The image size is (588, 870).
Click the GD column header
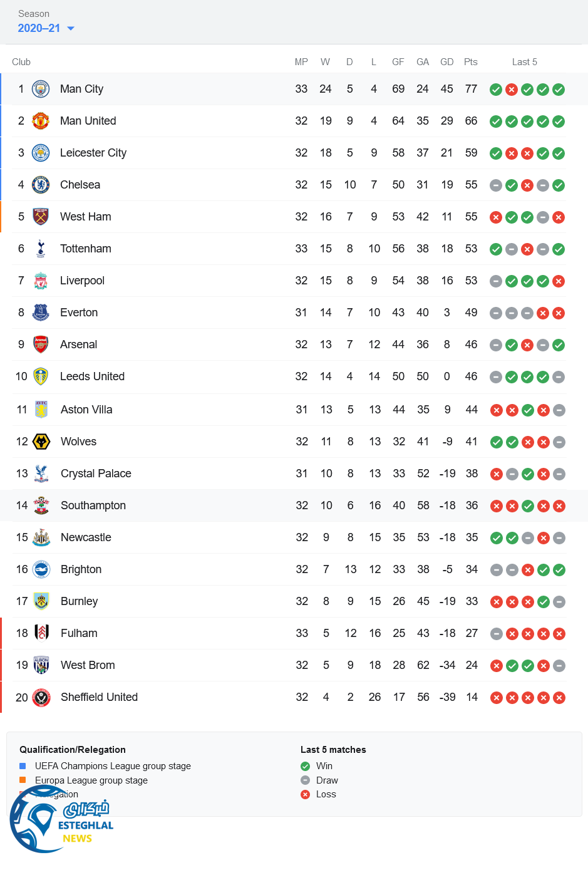(446, 62)
